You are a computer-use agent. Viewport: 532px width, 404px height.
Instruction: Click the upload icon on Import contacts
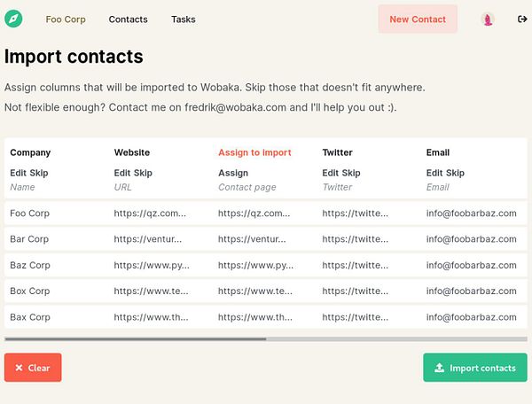click(439, 368)
